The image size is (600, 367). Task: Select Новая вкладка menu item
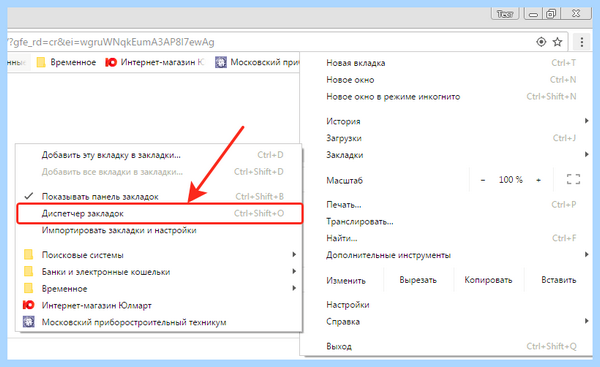coord(447,63)
